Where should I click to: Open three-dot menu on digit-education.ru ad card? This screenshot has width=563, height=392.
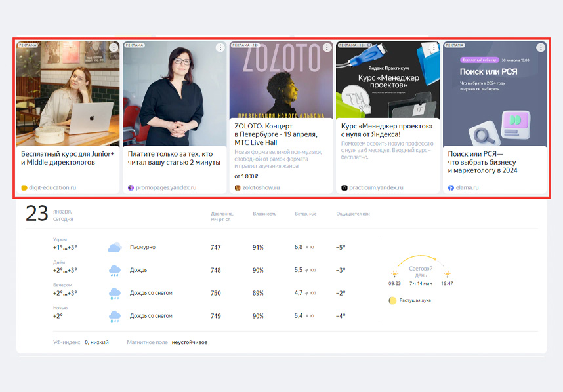tap(114, 47)
